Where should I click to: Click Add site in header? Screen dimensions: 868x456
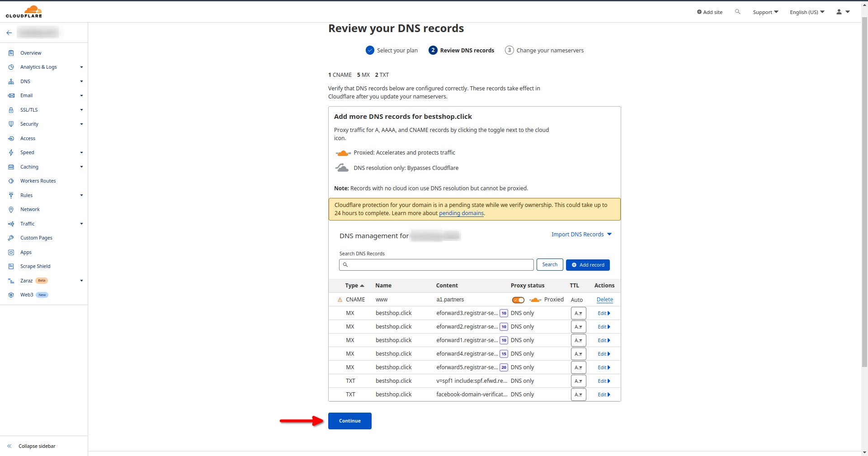click(710, 12)
